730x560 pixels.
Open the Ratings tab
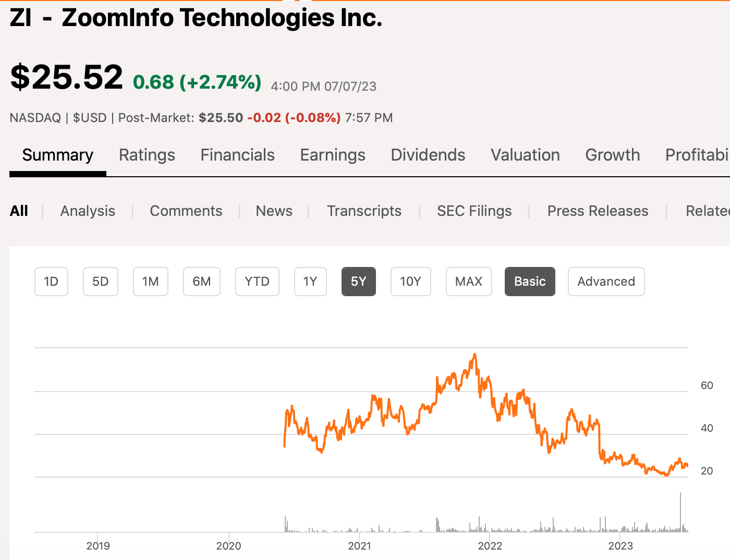click(x=147, y=155)
